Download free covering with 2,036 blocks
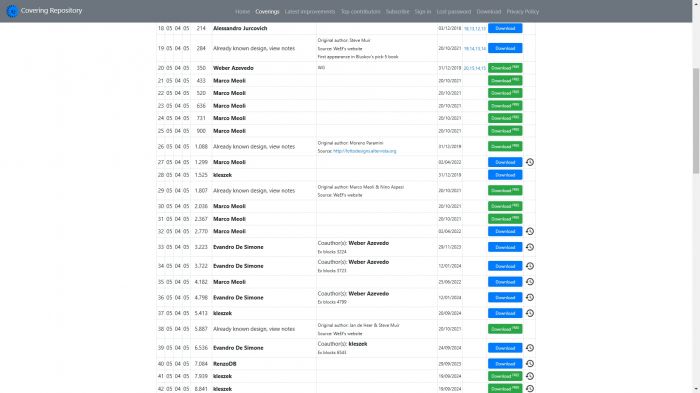The width and height of the screenshot is (700, 393). [x=505, y=206]
